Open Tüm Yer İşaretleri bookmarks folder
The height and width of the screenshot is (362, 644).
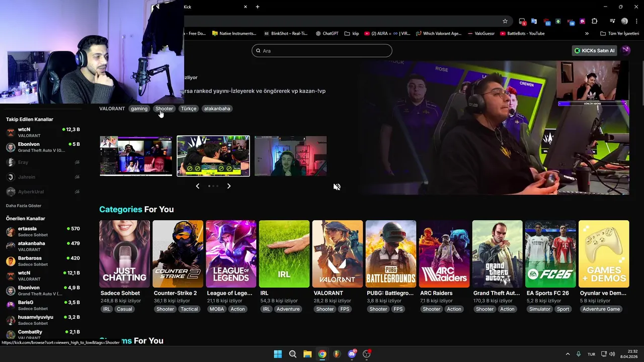[x=619, y=34]
